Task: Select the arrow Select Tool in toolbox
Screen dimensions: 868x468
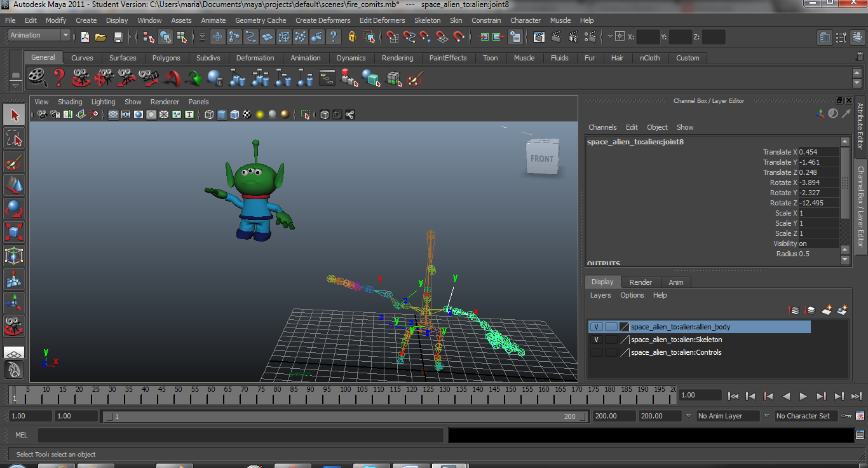Action: [x=14, y=114]
